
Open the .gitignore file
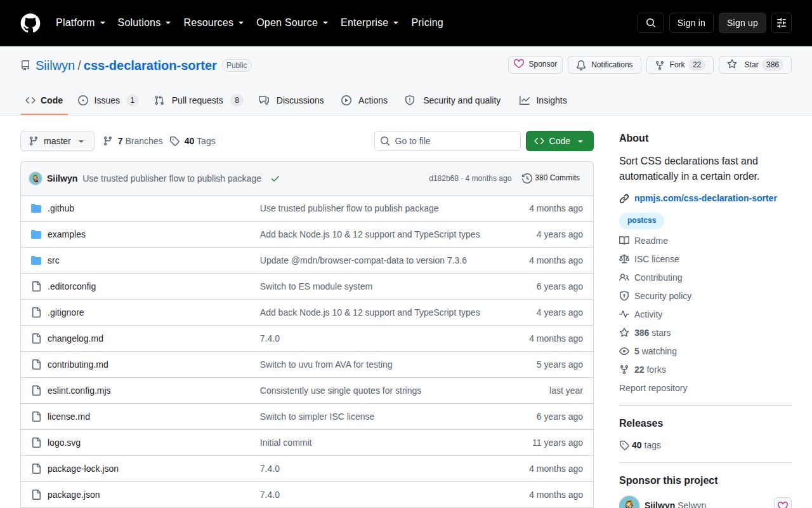click(66, 312)
